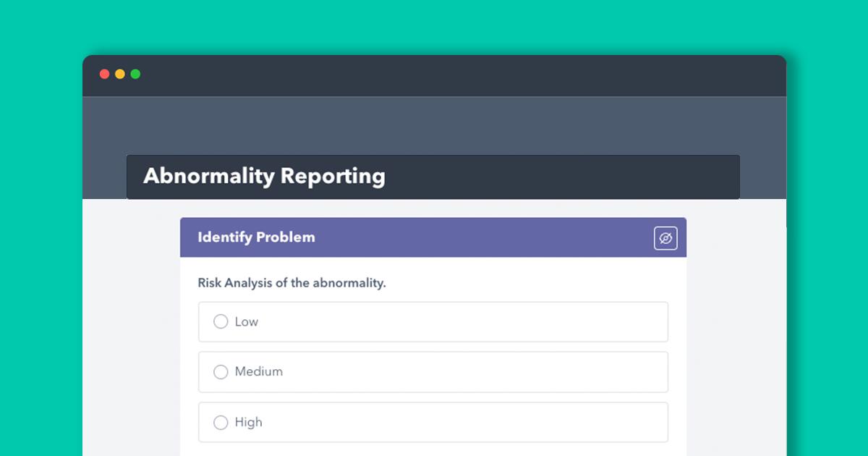This screenshot has height=456, width=868.
Task: Click the Identify Problem section header
Action: (x=256, y=237)
